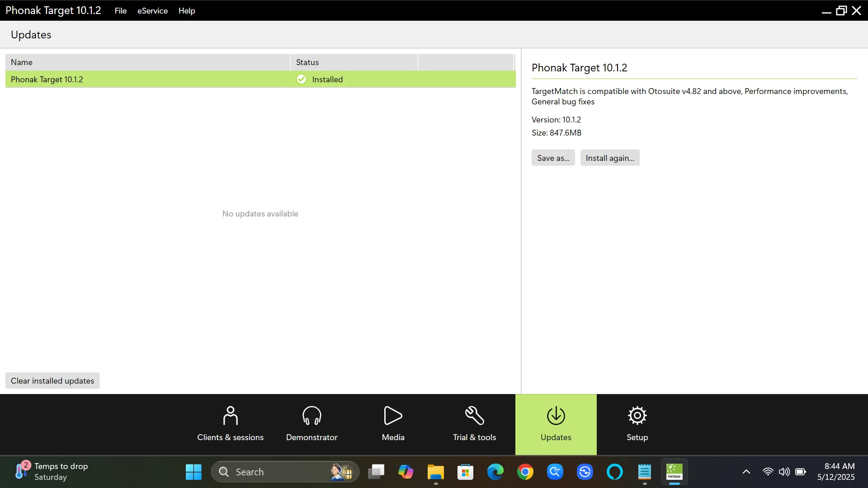The height and width of the screenshot is (488, 868).
Task: Click the Status column header
Action: click(x=354, y=62)
